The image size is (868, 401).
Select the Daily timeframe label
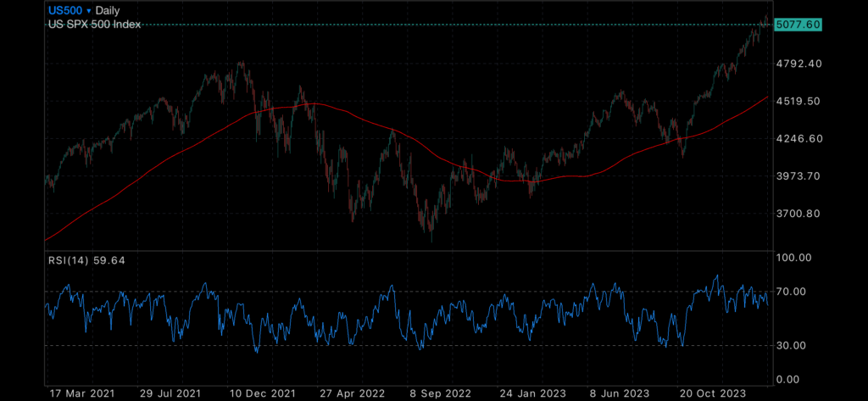(108, 10)
